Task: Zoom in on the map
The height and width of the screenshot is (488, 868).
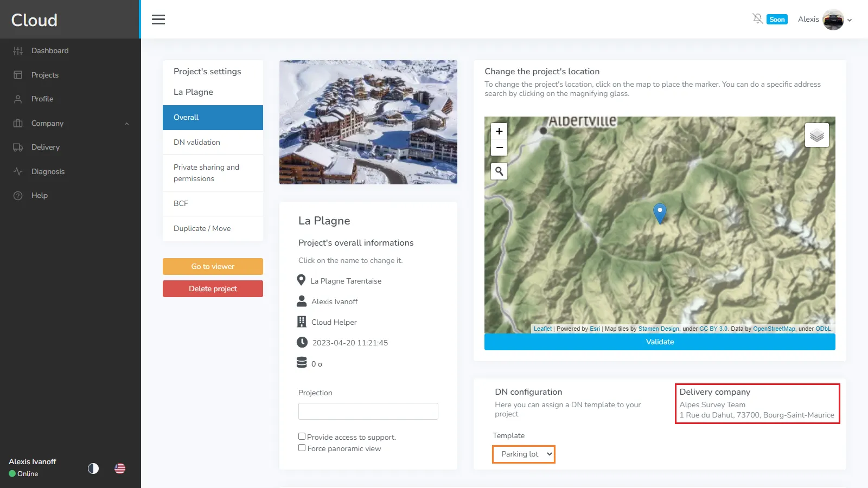Action: pos(499,131)
